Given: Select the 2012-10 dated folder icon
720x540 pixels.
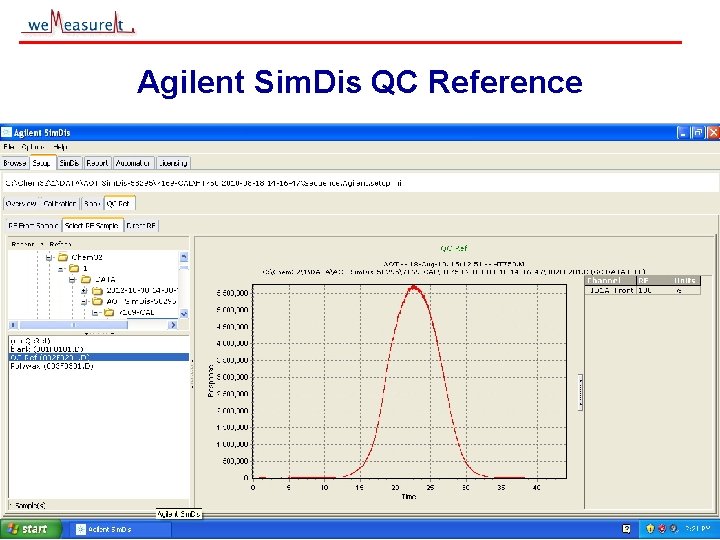Looking at the screenshot, I should [97, 291].
